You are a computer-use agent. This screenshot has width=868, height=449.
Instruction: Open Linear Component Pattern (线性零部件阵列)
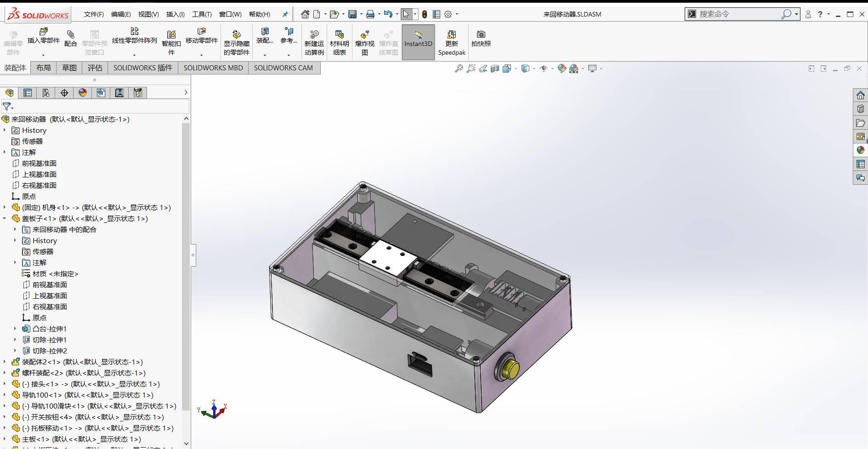135,36
